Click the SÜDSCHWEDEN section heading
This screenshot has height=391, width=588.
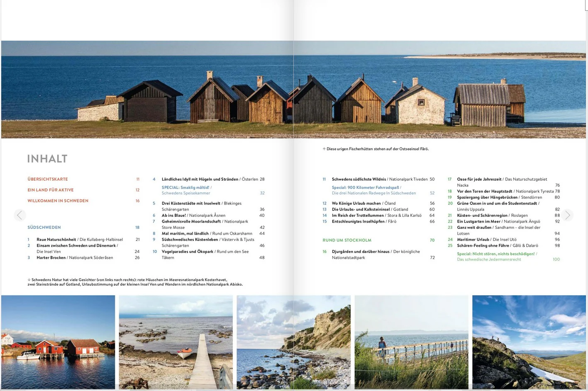44,227
